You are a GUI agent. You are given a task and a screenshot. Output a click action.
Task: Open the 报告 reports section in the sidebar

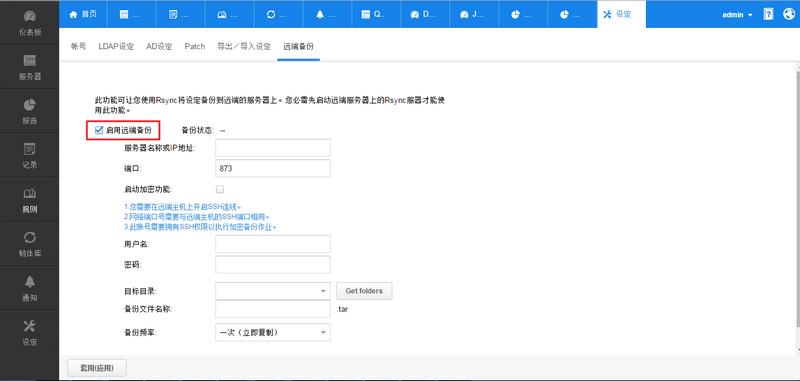click(x=30, y=111)
